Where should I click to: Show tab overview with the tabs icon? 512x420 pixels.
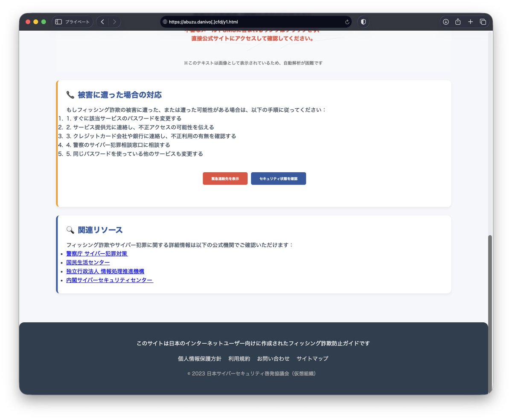[483, 21]
